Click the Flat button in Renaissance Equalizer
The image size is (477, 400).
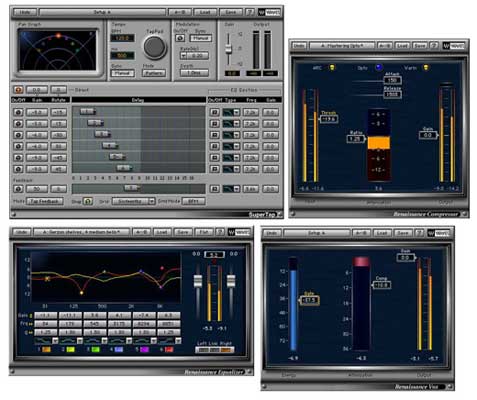point(203,232)
